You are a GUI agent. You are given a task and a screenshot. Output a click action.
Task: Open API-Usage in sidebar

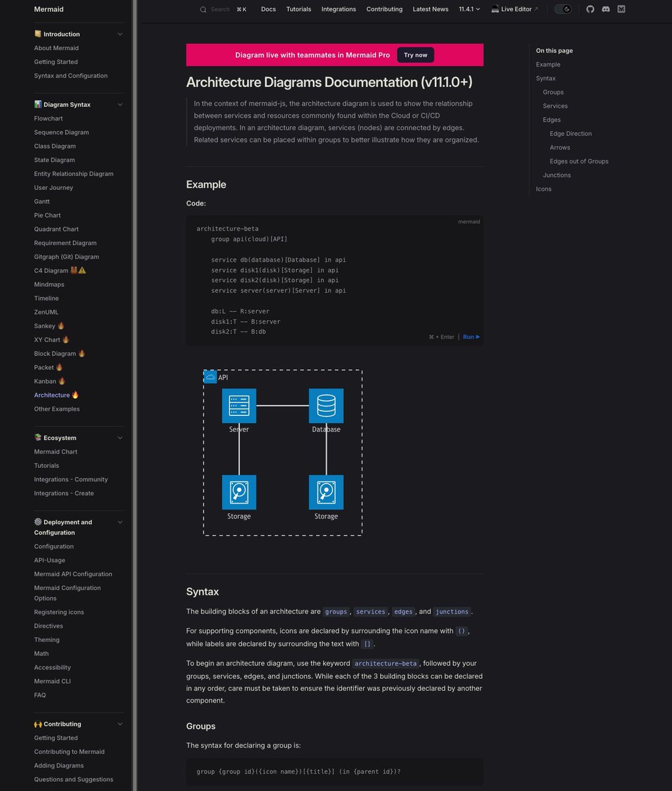point(49,560)
